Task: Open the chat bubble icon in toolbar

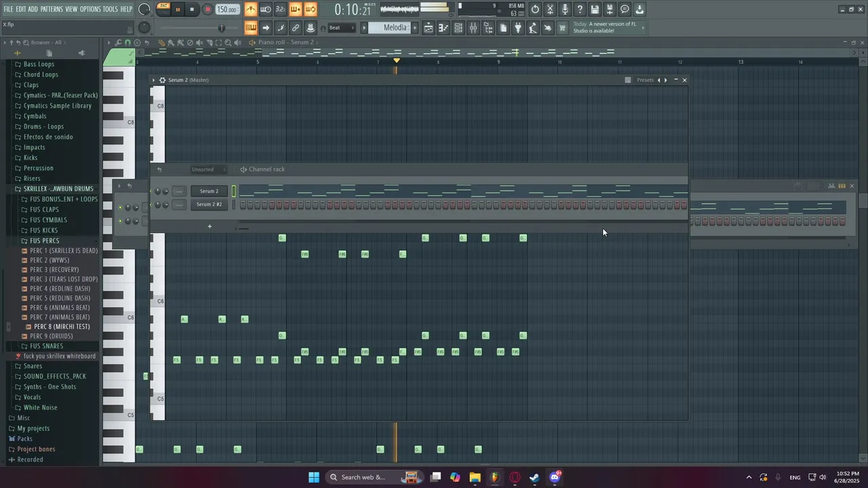Action: 625,9
